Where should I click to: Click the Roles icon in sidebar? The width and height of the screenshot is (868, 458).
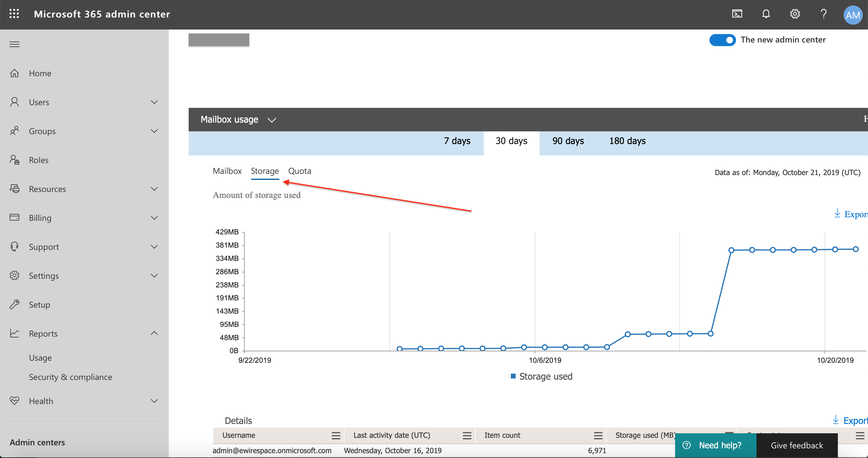tap(14, 160)
